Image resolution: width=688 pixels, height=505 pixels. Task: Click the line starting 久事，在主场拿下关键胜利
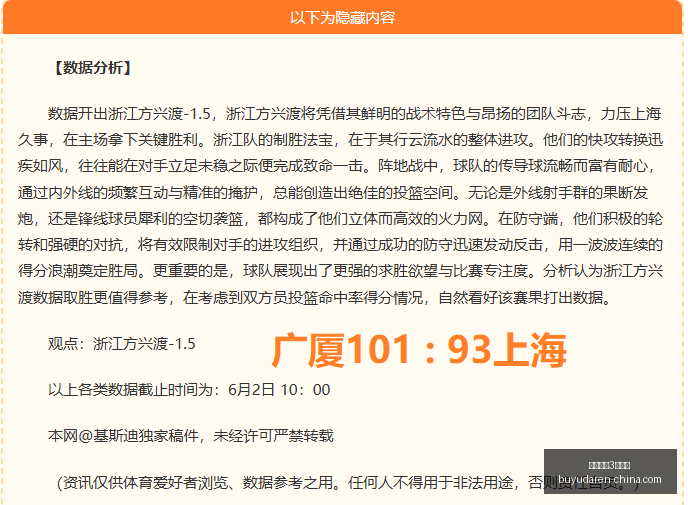pos(340,140)
